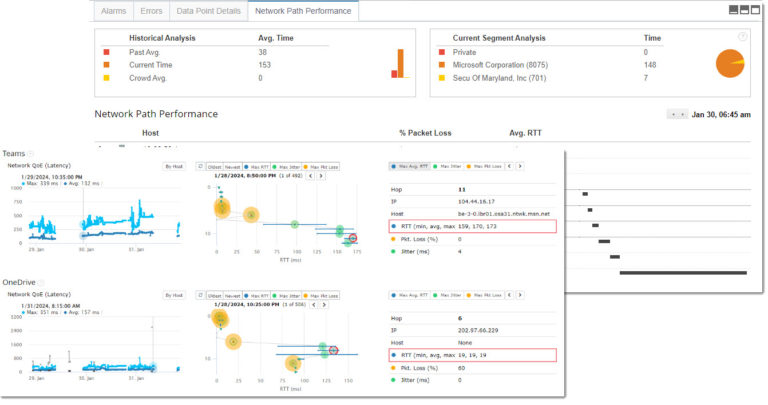Click previous hop arrow in Teams hop details

pyautogui.click(x=509, y=167)
